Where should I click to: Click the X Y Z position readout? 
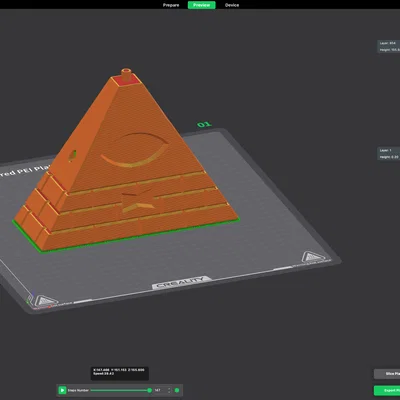120,372
